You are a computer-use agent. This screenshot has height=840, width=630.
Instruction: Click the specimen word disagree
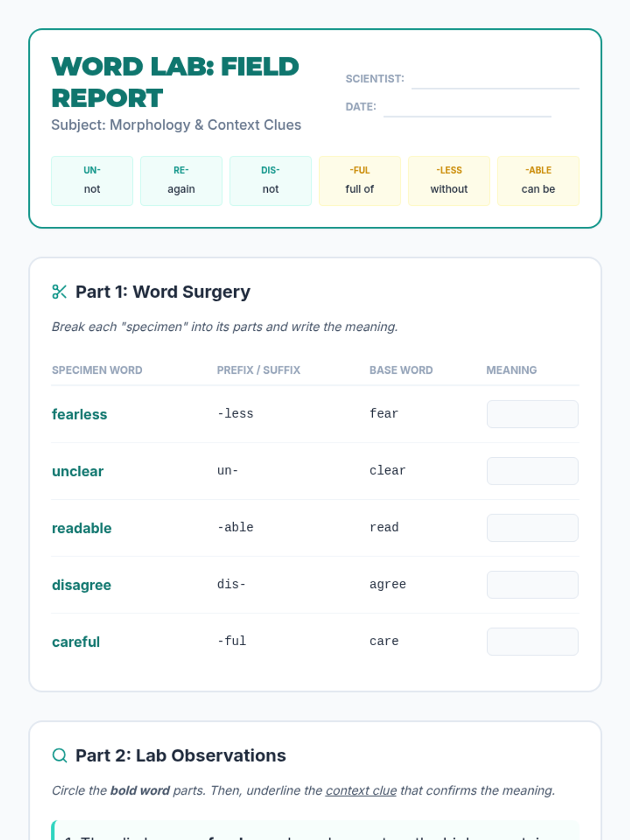tap(81, 585)
